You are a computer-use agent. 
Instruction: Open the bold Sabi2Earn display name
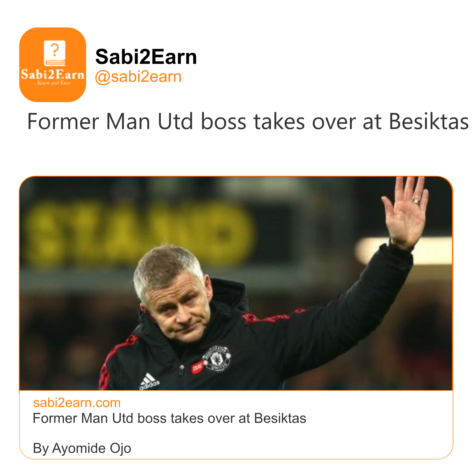[x=146, y=57]
